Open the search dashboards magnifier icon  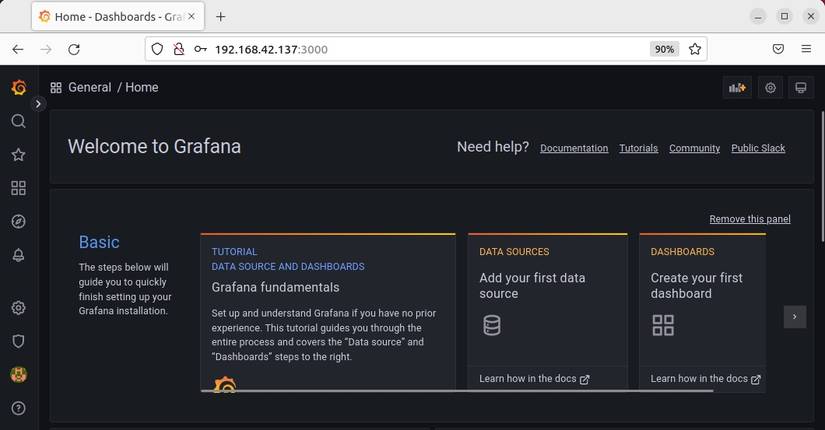(x=18, y=121)
